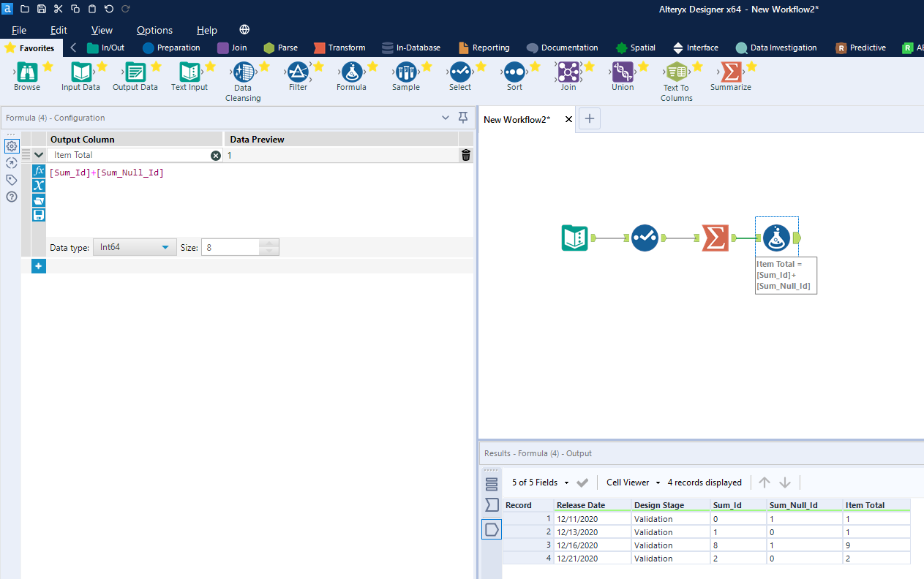Viewport: 924px width, 579px height.
Task: Click the Help question mark icon in Formula panel
Action: tap(11, 195)
